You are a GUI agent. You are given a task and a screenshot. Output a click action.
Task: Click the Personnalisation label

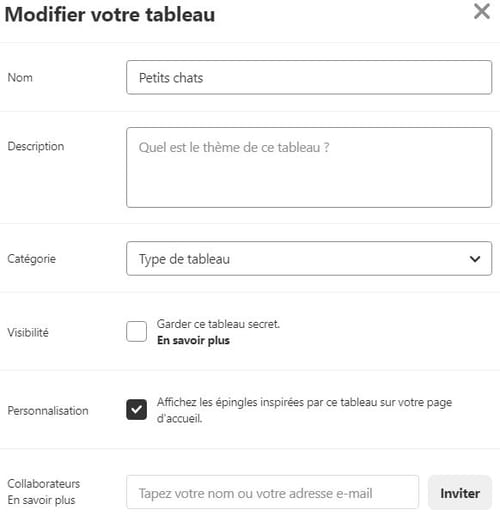coord(48,411)
